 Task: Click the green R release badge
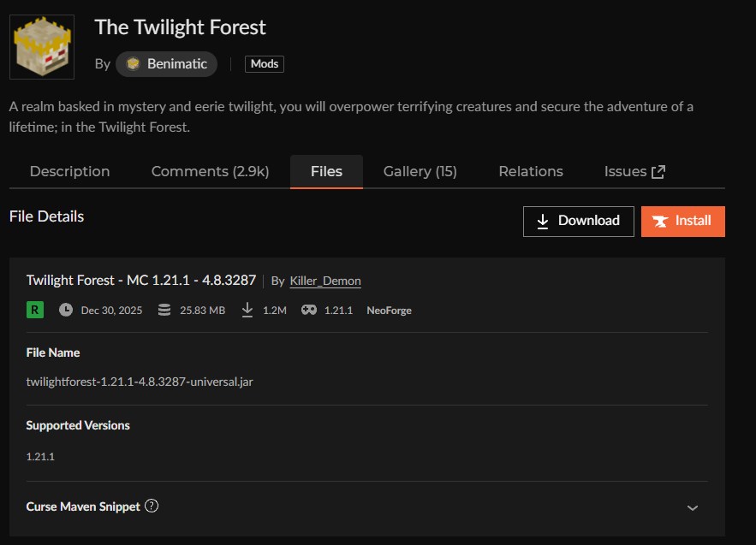(x=34, y=310)
